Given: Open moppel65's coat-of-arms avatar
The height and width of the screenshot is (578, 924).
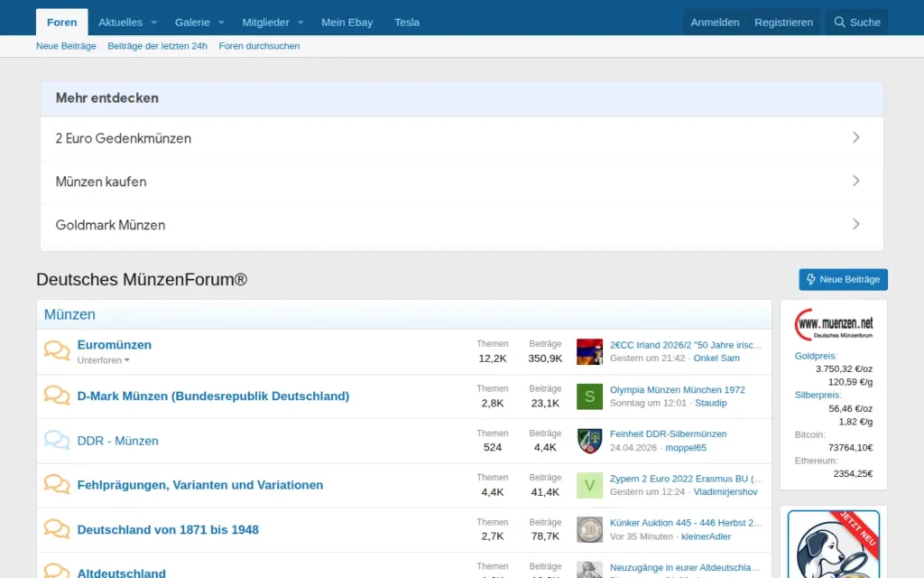Looking at the screenshot, I should (589, 441).
